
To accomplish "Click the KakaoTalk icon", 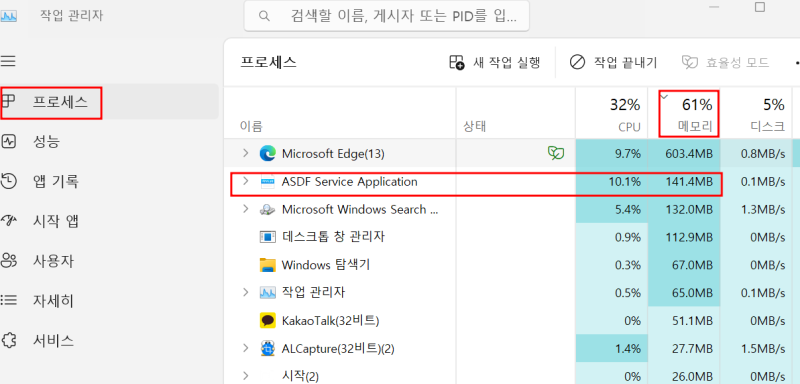I will point(267,320).
